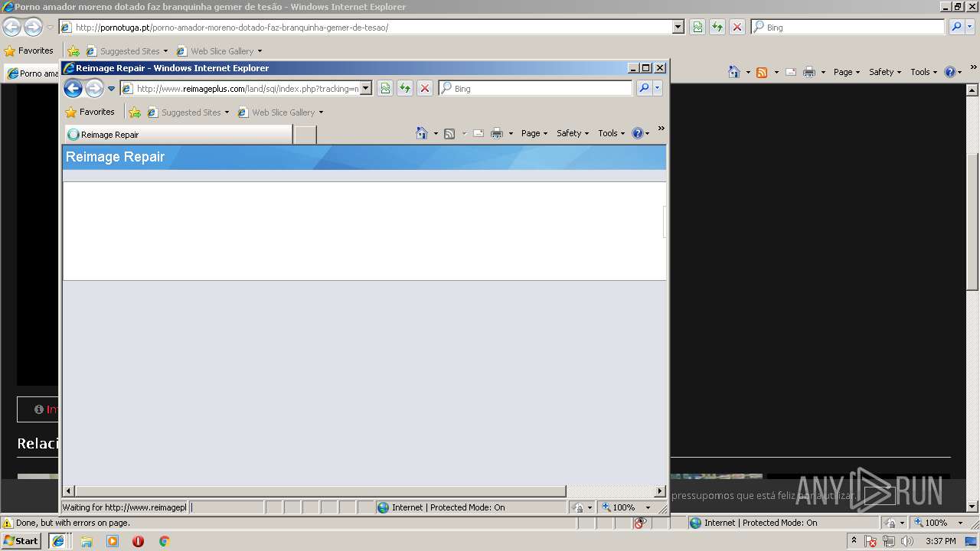Open Tools menu in Reimage Repair window
This screenshot has height=551, width=980.
[x=612, y=133]
